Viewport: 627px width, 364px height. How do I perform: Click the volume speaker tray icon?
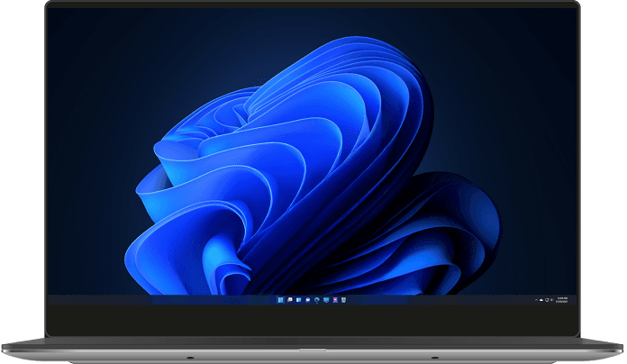[551, 300]
